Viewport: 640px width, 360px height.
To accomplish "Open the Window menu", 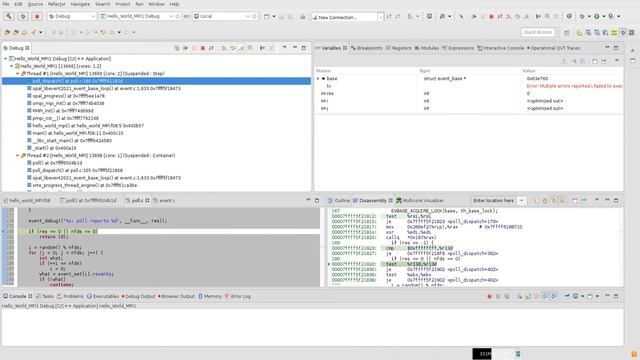I will point(156,4).
